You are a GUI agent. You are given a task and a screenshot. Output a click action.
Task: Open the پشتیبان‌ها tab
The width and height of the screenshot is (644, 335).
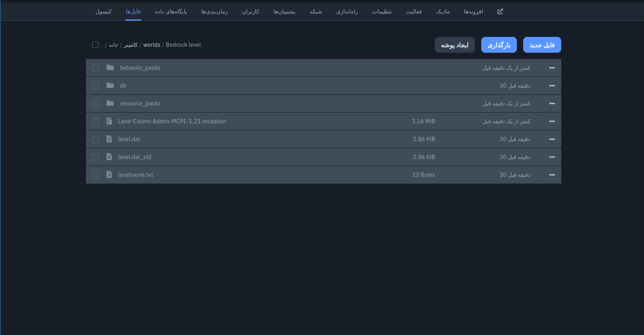pos(284,12)
